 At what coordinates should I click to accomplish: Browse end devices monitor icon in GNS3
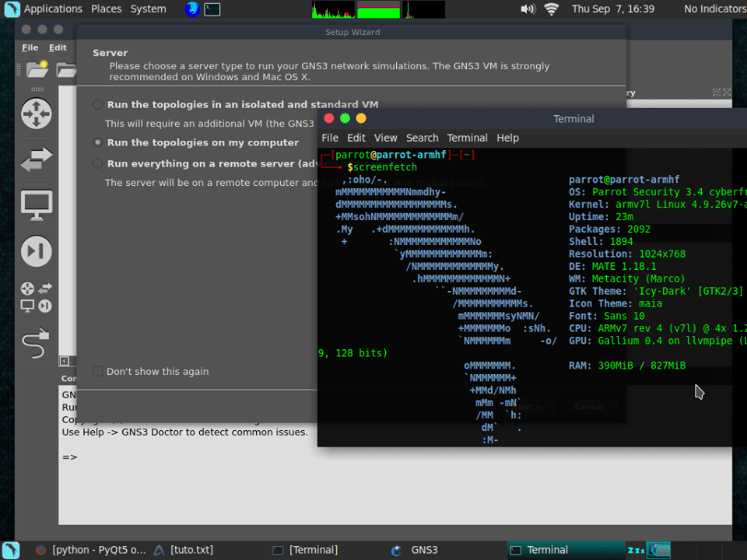click(x=37, y=205)
